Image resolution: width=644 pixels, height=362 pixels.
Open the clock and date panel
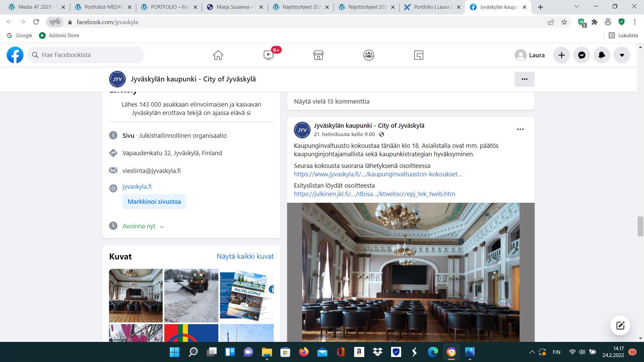[613, 352]
